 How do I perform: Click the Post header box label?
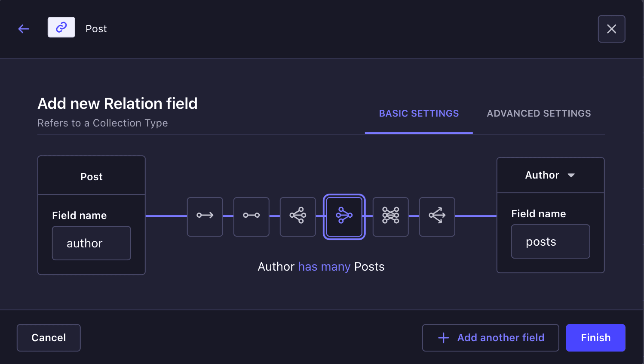pos(92,177)
